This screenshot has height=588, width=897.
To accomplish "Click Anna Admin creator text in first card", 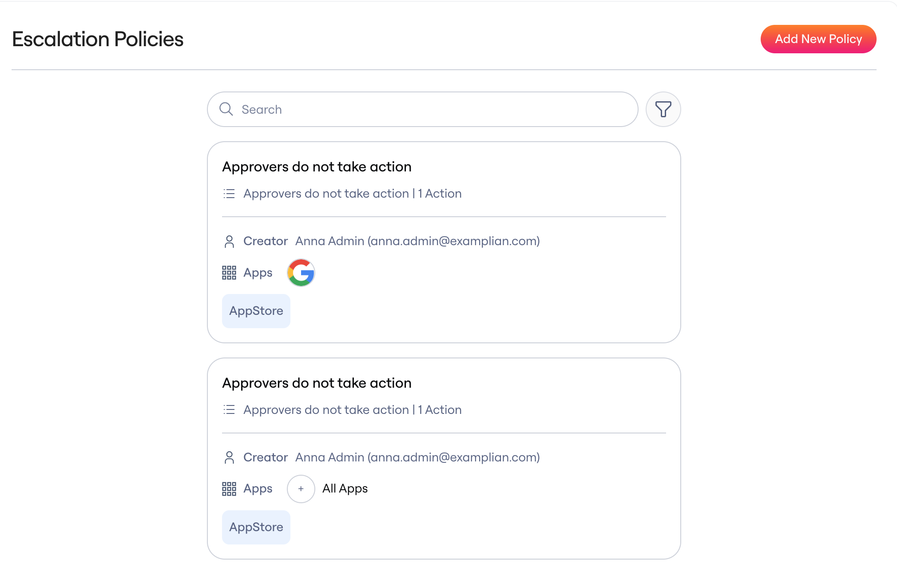I will click(417, 241).
